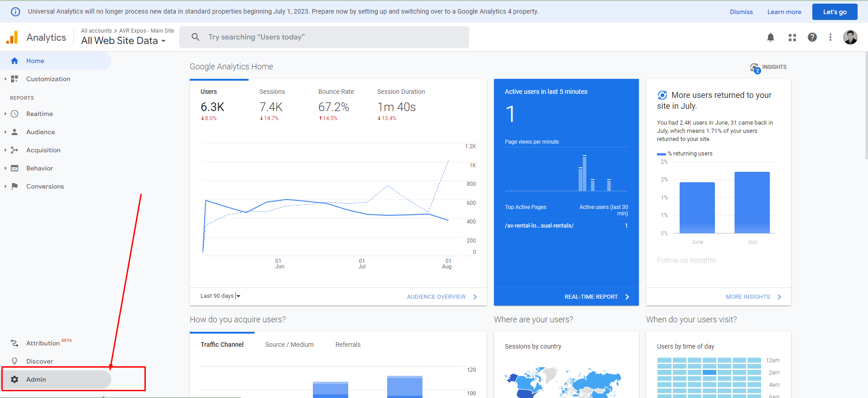Click the Sessions by country world map
The height and width of the screenshot is (398, 868).
tap(563, 382)
